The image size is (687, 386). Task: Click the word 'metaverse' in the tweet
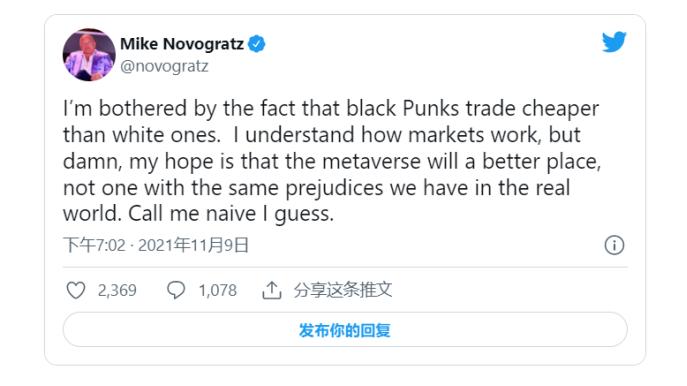pos(372,161)
